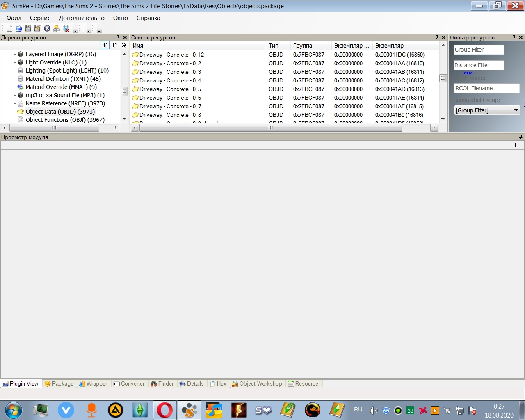This screenshot has height=420, width=525.
Task: Click the Open package folder icon
Action: coord(18,28)
